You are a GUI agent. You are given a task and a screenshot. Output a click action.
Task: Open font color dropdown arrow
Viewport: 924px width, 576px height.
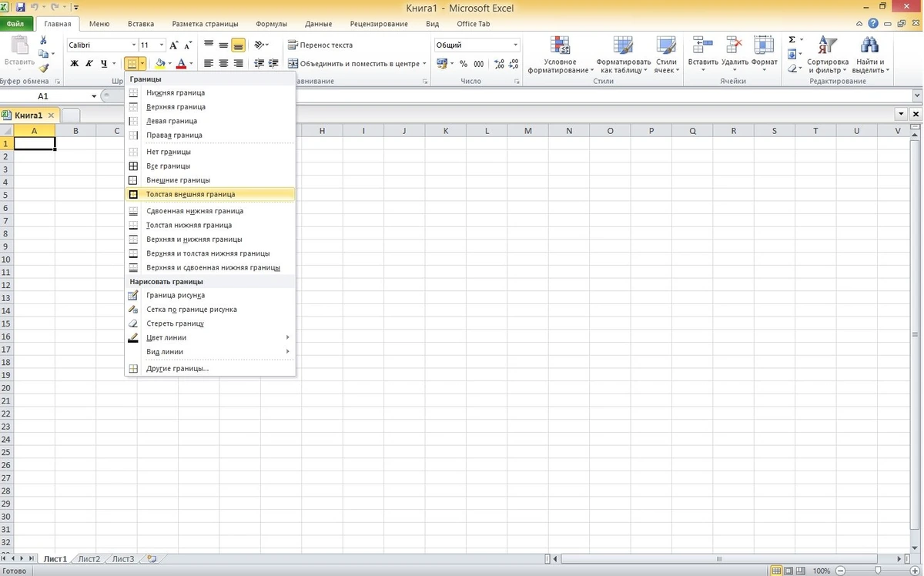click(x=192, y=64)
